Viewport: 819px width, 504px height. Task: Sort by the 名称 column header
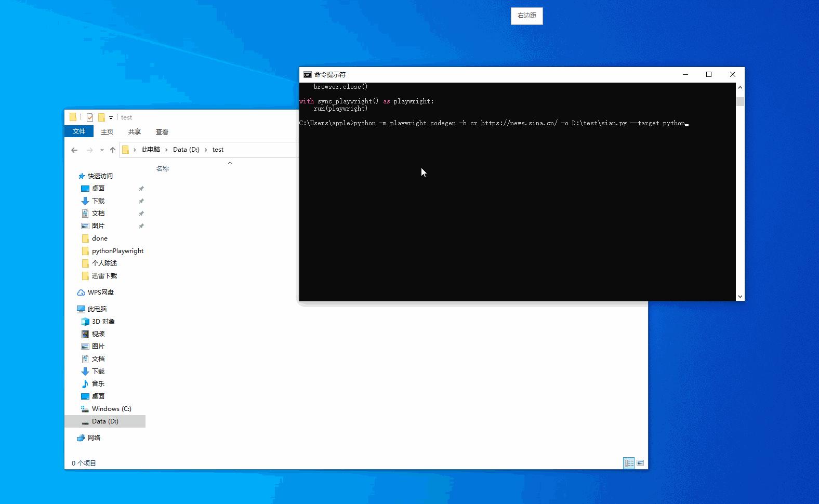[x=163, y=168]
